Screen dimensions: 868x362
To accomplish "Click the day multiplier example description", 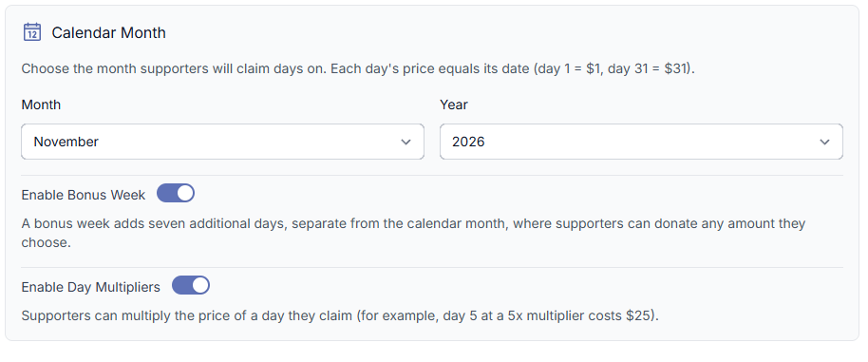I will tap(340, 316).
